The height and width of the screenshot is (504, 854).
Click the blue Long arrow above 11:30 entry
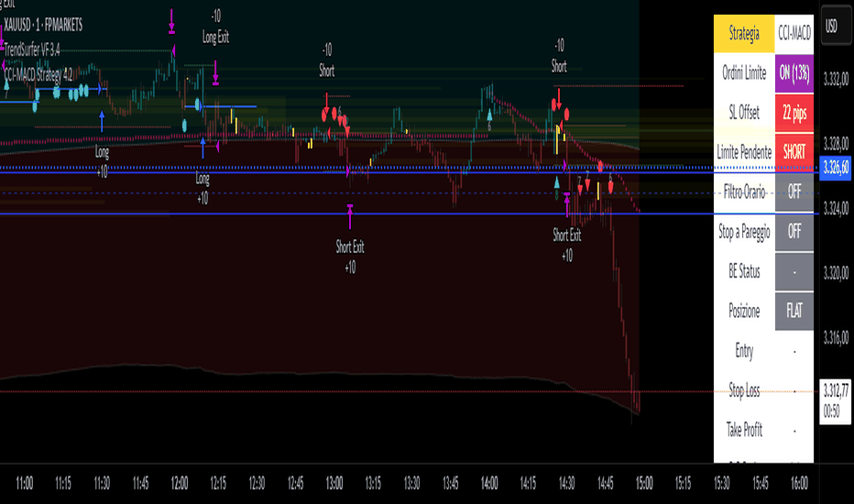coord(102,122)
